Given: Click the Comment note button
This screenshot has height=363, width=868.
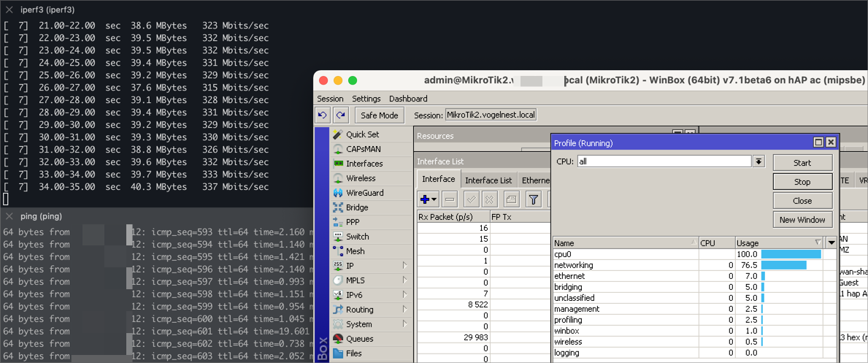Looking at the screenshot, I should coord(512,199).
